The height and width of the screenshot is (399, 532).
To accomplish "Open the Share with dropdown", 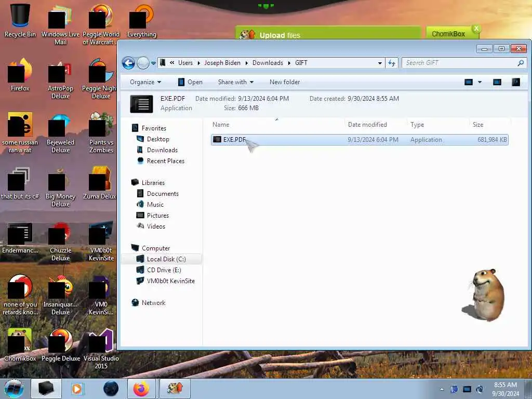I will point(236,82).
